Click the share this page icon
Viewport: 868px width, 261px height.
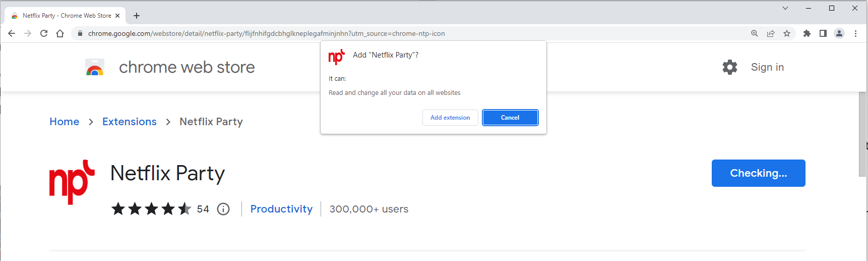pyautogui.click(x=771, y=33)
